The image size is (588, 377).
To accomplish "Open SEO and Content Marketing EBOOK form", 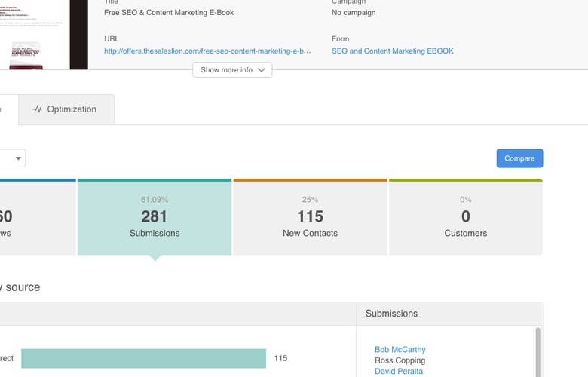I will [392, 51].
